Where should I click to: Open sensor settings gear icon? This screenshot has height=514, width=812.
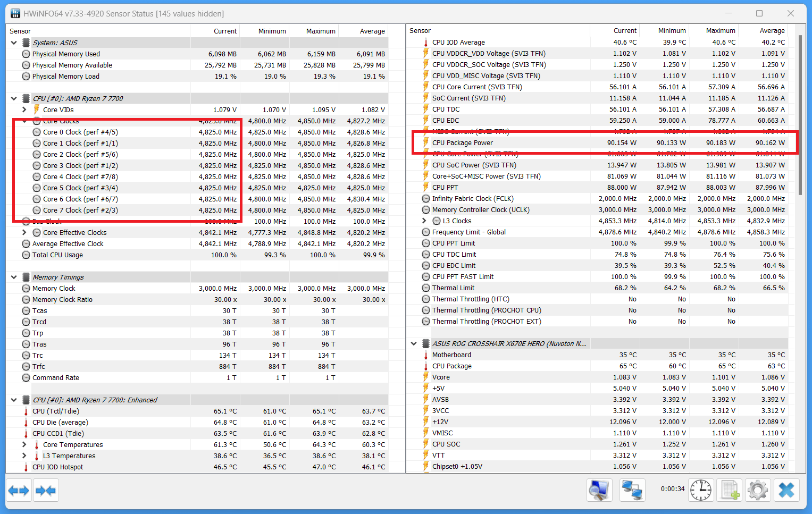[758, 490]
